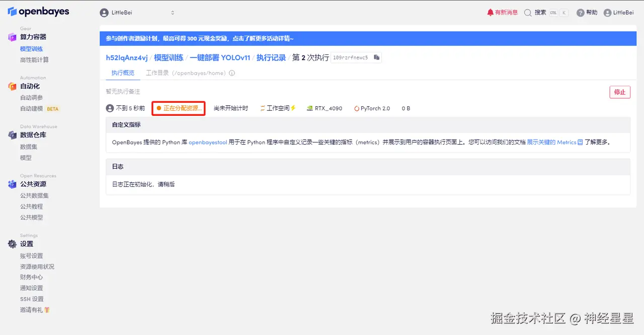
Task: Click the RTX_4090 GPU icon
Action: point(309,108)
